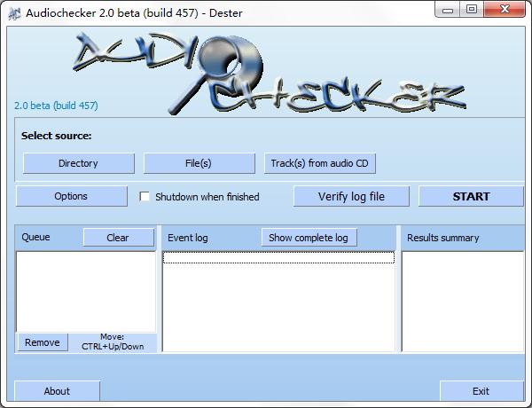This screenshot has height=408, width=532.
Task: Choose File(s) as source
Action: [x=199, y=163]
